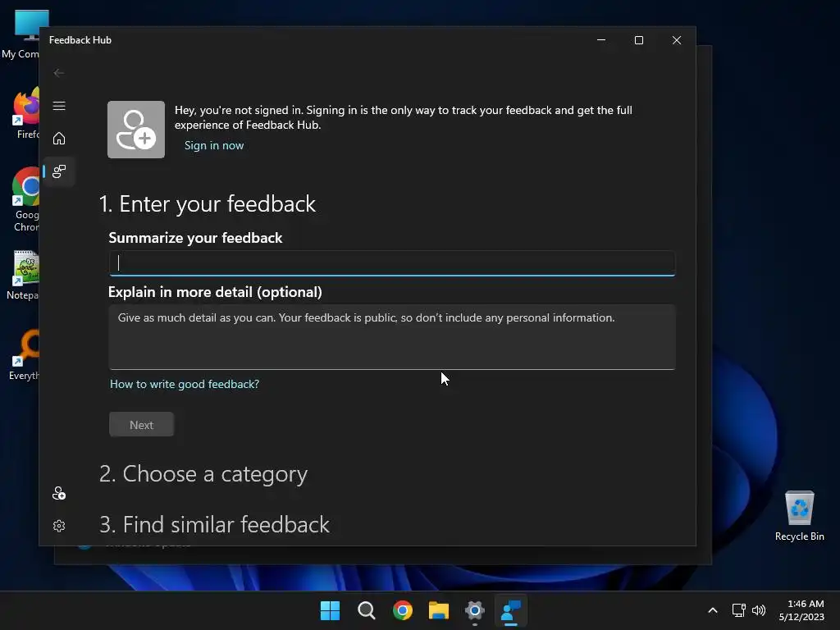The image size is (840, 630).
Task: Show hidden tray icons chevron
Action: (x=713, y=610)
